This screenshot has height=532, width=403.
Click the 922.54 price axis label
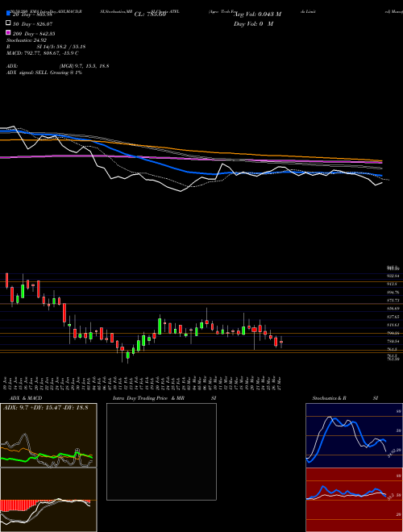point(393,276)
